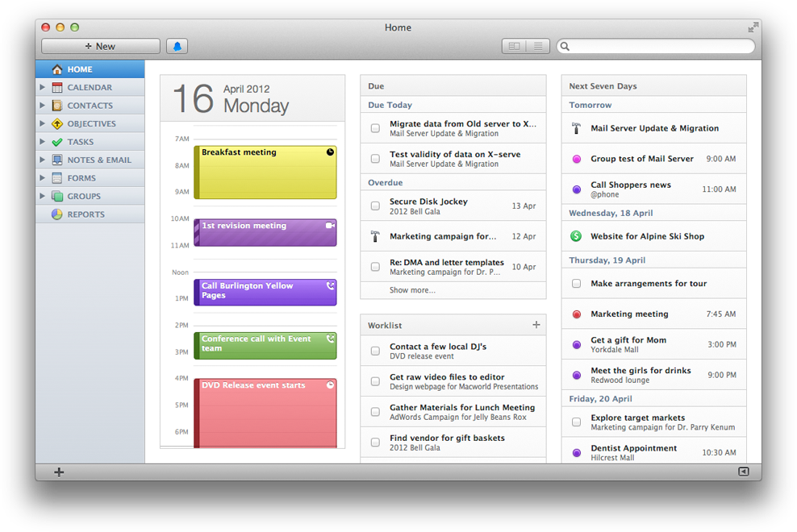Click the purple dot beside Meet the girls for drinks
Viewport: 797px width, 532px height.
(577, 375)
